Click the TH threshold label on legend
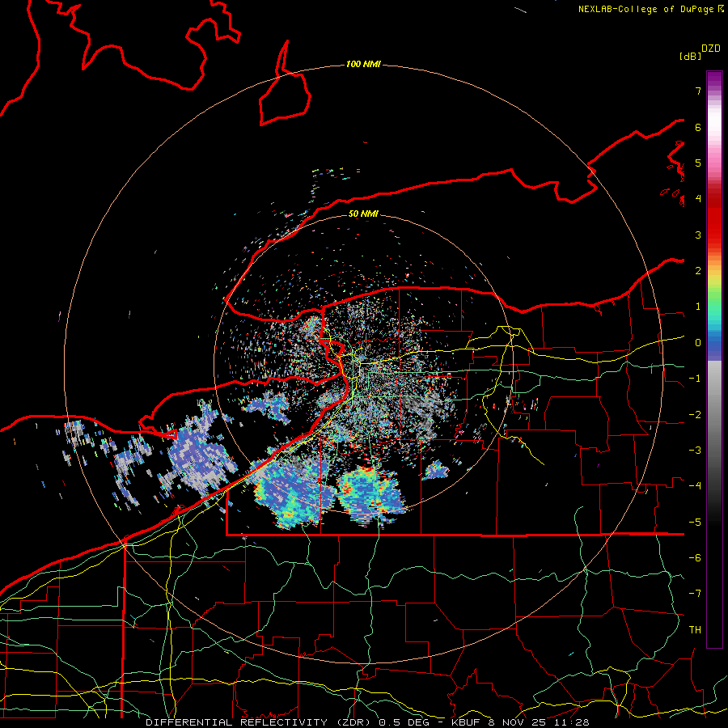The width and height of the screenshot is (728, 728). click(695, 630)
